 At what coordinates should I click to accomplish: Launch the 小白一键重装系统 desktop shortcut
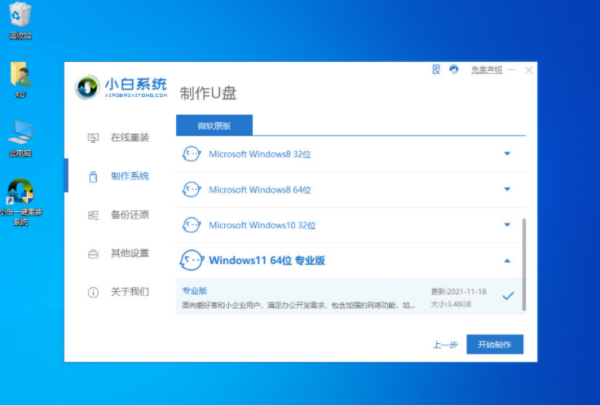21,202
